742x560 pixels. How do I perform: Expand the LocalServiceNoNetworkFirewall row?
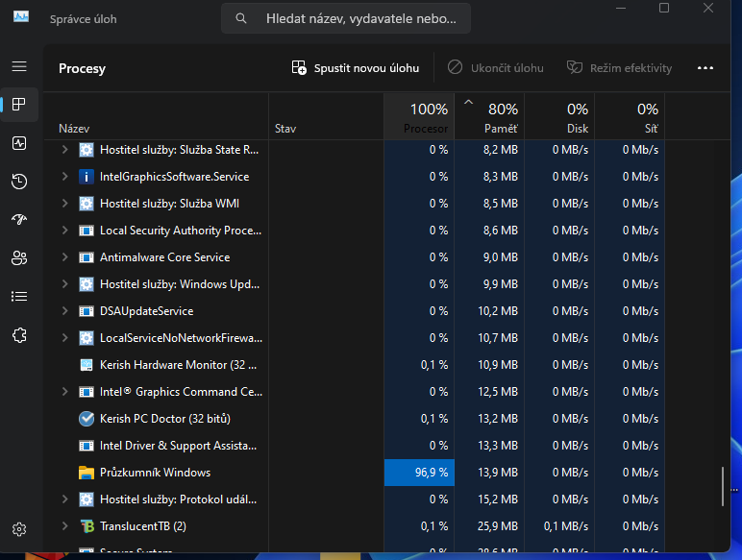(x=64, y=338)
